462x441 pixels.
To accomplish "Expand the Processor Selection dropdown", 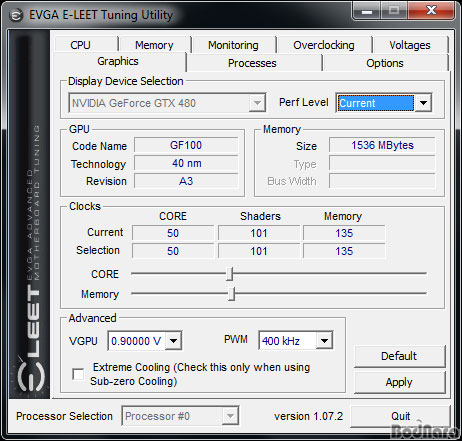I will pos(230,416).
